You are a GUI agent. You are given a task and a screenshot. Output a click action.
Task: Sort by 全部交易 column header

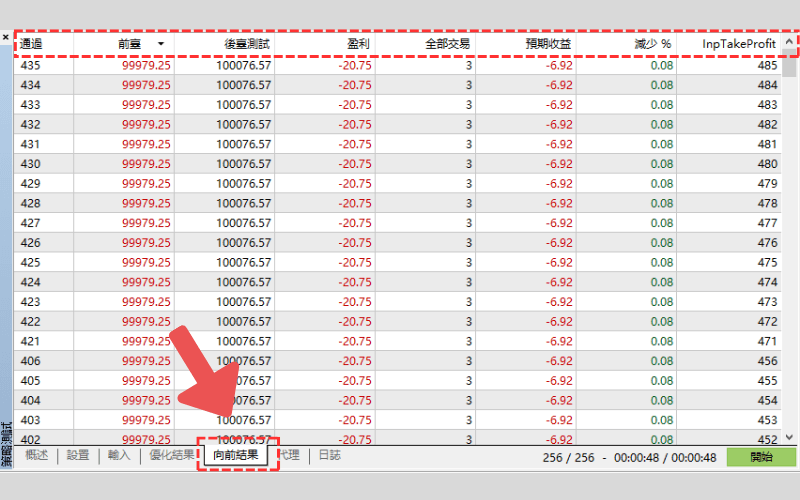(x=447, y=45)
